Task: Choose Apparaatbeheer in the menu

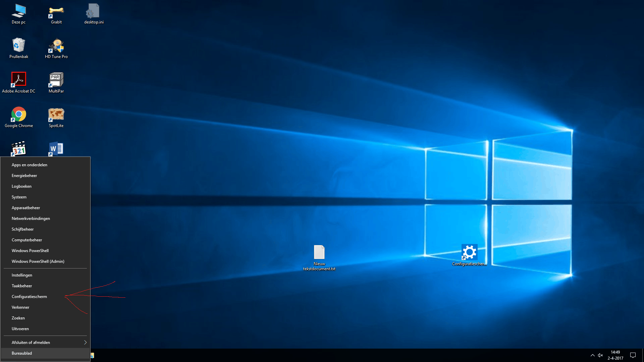Action: tap(26, 208)
